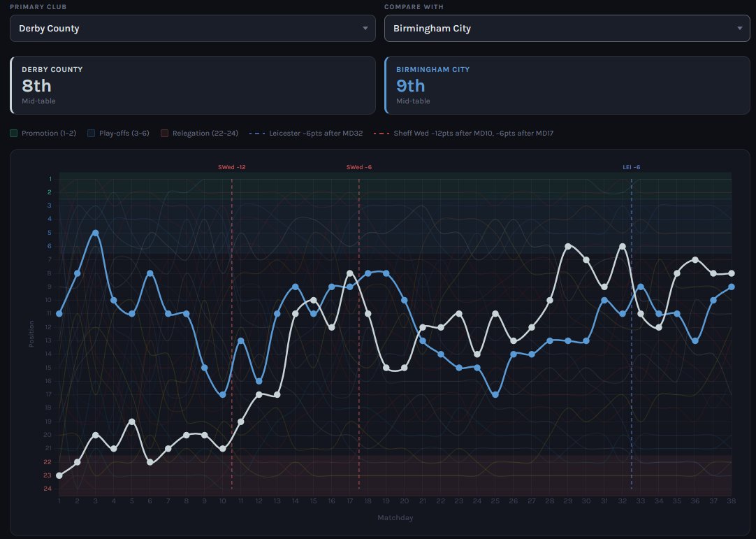The image size is (756, 539).
Task: Click Derby's white point at matchday 36, position 7
Action: click(x=695, y=260)
